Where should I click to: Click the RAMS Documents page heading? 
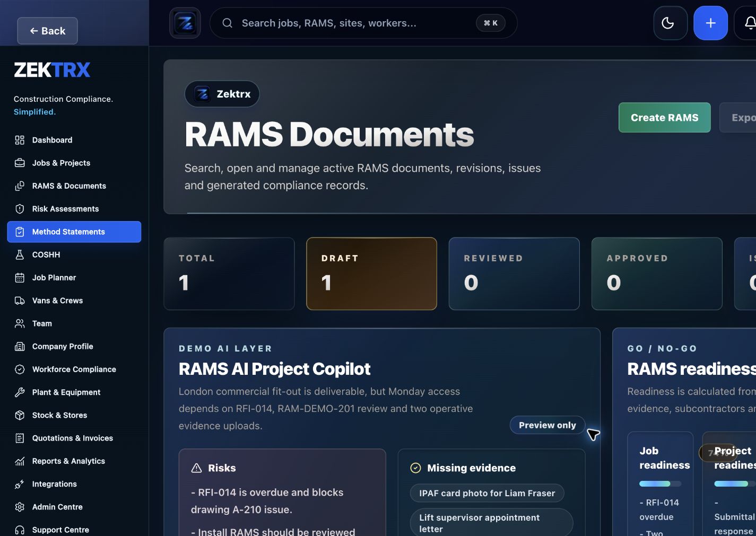pos(329,134)
